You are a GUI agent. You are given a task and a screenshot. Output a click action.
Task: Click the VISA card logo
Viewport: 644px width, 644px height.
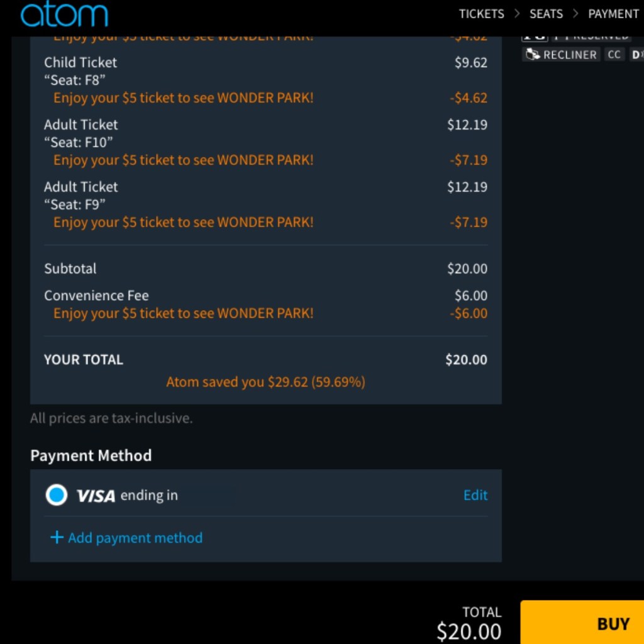(x=96, y=496)
